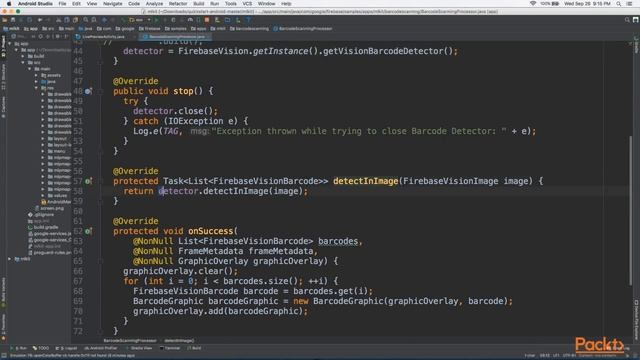Expand the assets folder node

click(36, 75)
